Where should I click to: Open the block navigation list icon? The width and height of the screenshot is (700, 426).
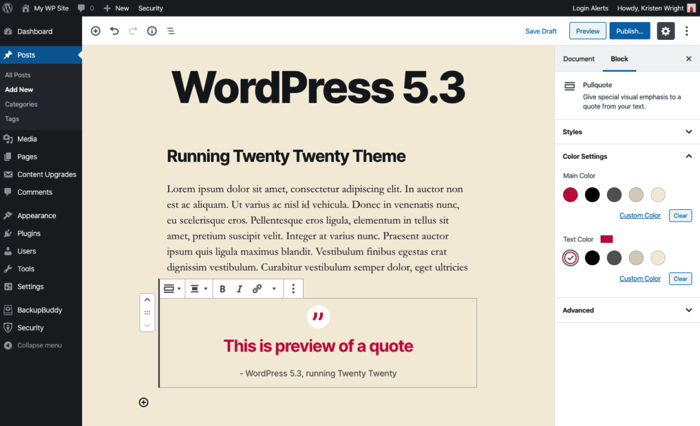(x=171, y=31)
